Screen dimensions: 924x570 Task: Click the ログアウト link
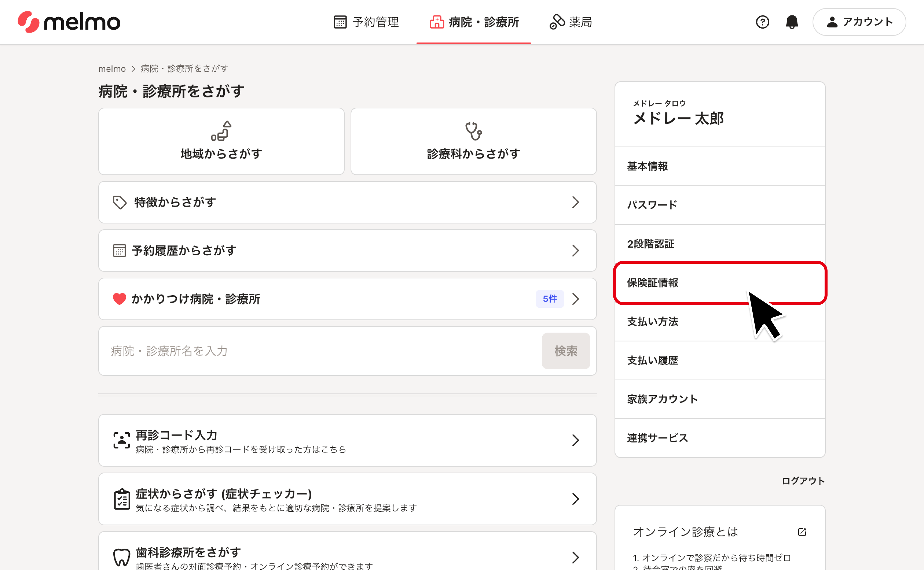[x=803, y=481]
